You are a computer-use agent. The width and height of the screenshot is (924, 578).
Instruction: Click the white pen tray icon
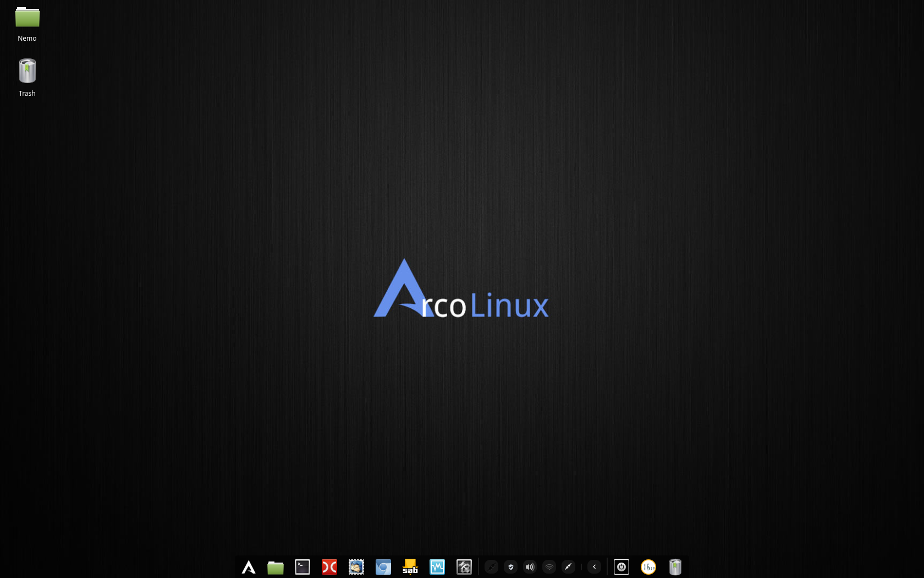pos(569,567)
